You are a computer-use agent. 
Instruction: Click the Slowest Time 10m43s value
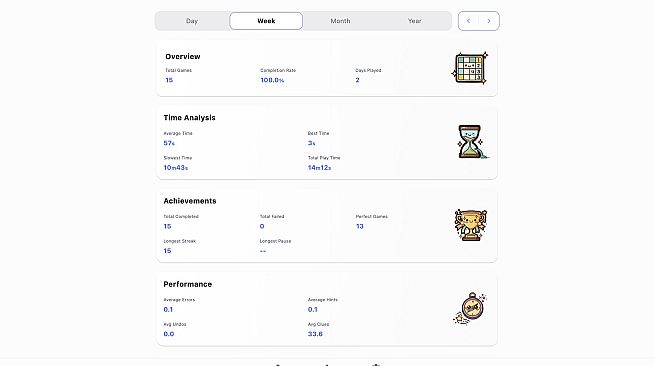tap(176, 168)
